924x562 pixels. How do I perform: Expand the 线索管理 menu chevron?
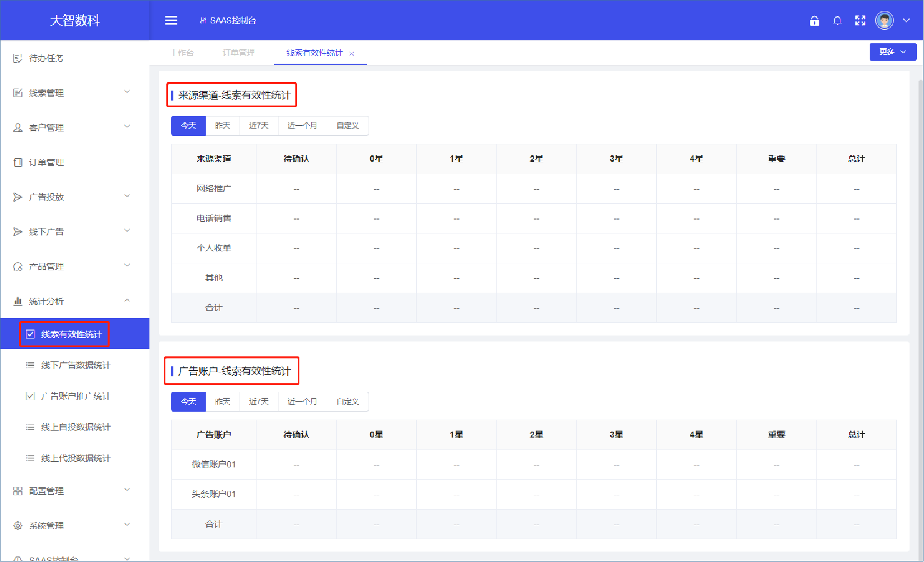[127, 92]
